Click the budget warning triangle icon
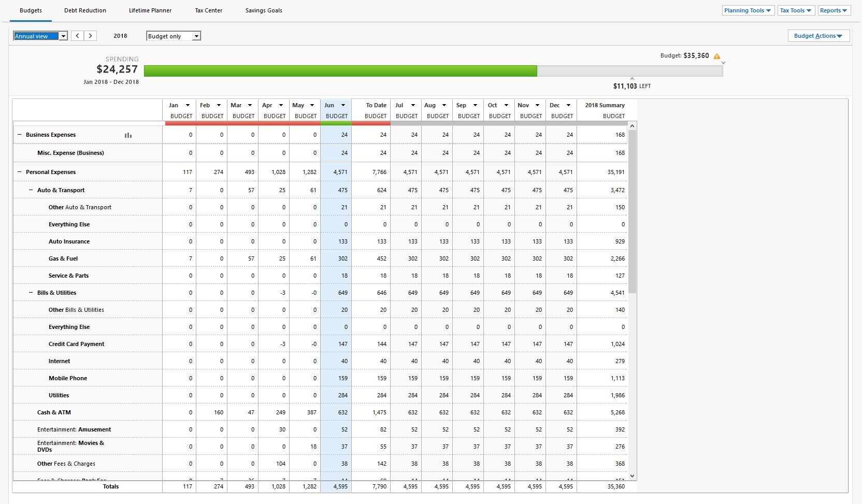Viewport: 862px width, 504px height. coord(717,56)
